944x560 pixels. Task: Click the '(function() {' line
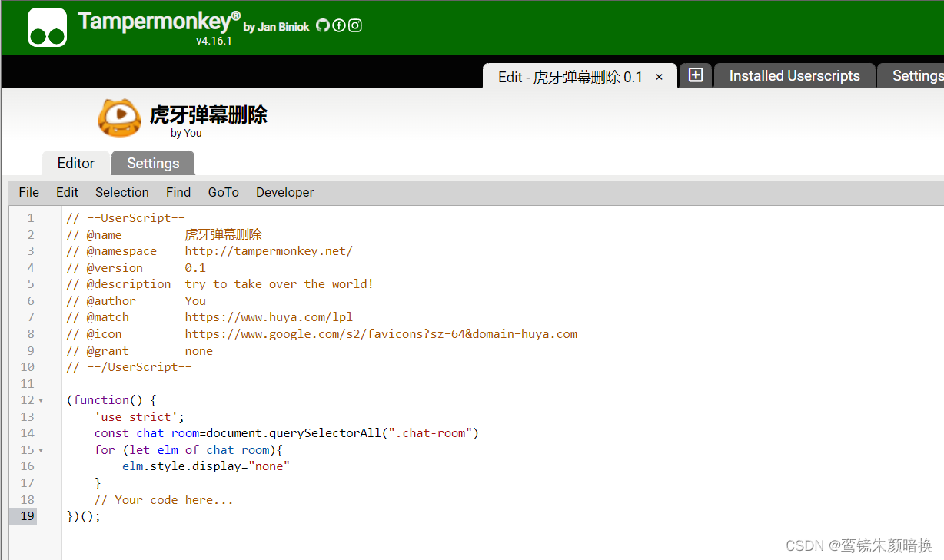coord(111,400)
